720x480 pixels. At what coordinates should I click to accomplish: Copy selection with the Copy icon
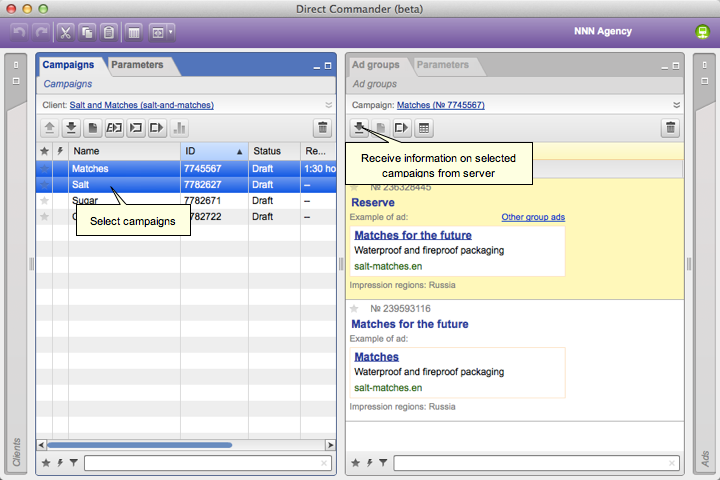coord(87,33)
